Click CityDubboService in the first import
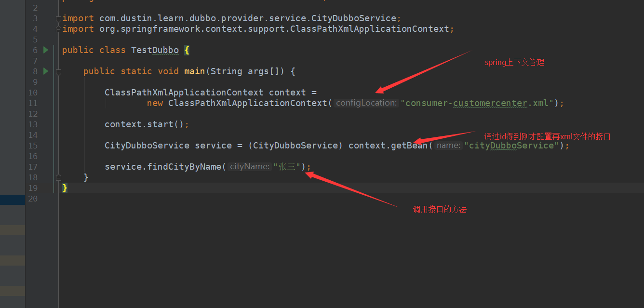 353,18
